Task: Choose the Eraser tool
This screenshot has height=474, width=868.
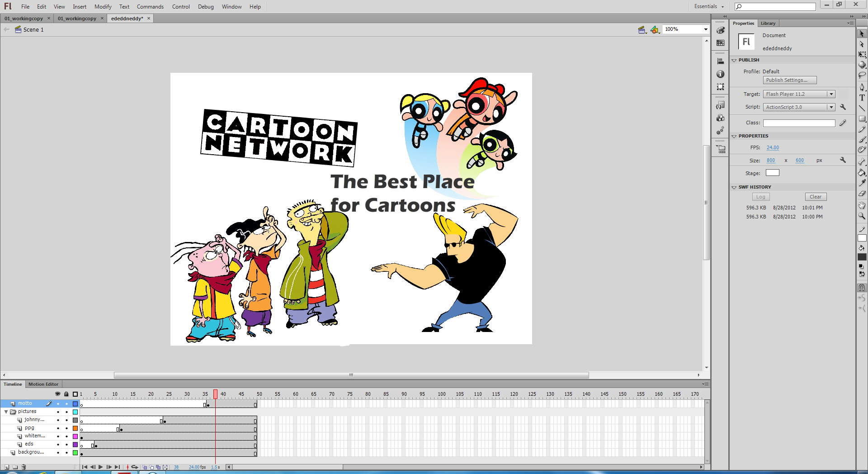Action: point(862,194)
